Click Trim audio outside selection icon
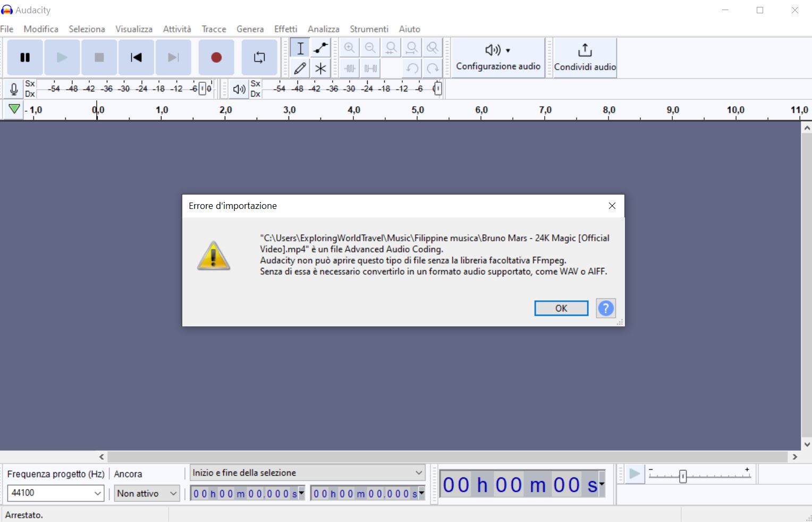This screenshot has width=812, height=522. 350,68
